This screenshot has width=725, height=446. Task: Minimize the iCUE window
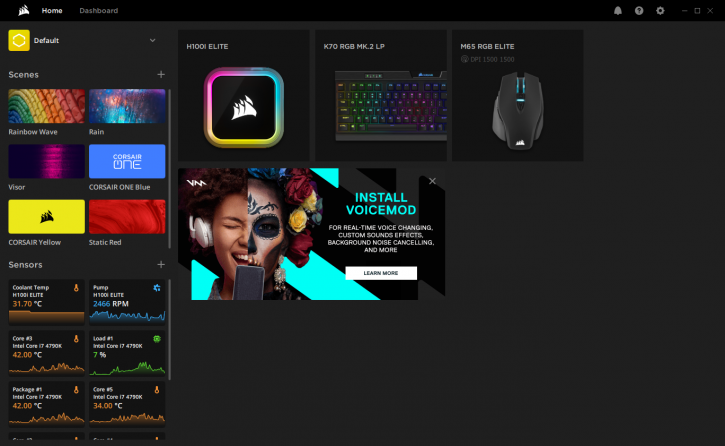pos(685,11)
